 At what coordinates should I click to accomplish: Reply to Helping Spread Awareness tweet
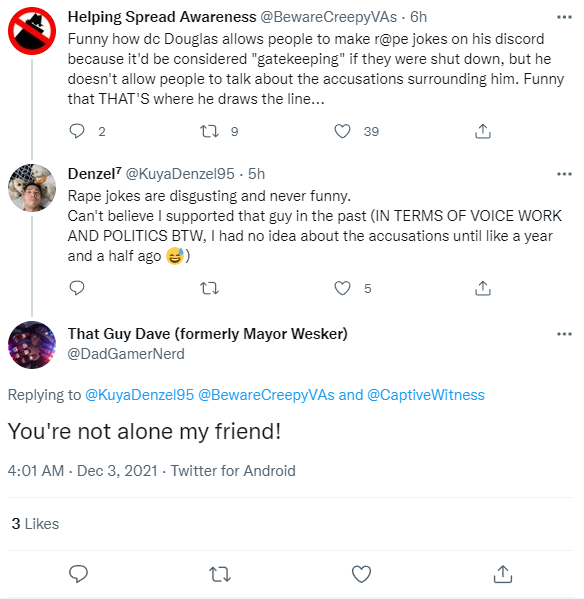pyautogui.click(x=77, y=131)
